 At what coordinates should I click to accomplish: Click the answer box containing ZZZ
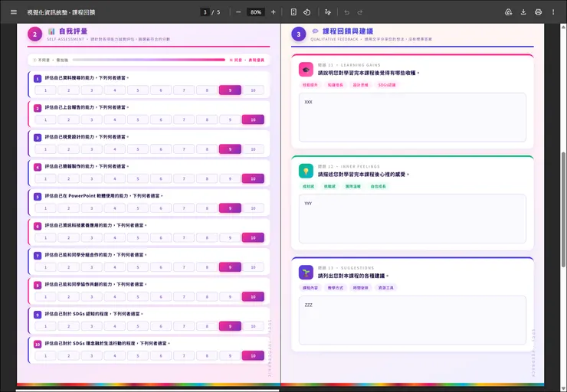pos(412,321)
